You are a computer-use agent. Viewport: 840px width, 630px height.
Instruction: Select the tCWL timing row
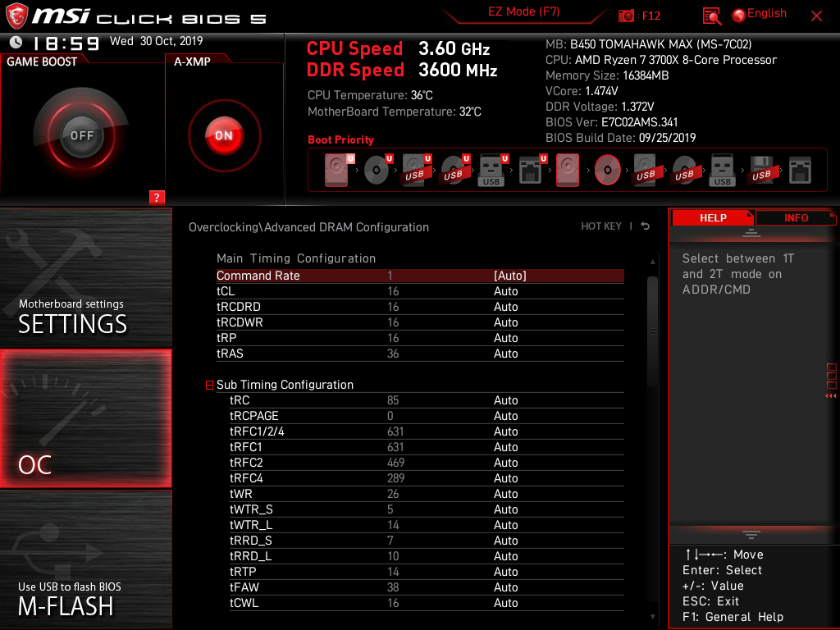tap(427, 603)
